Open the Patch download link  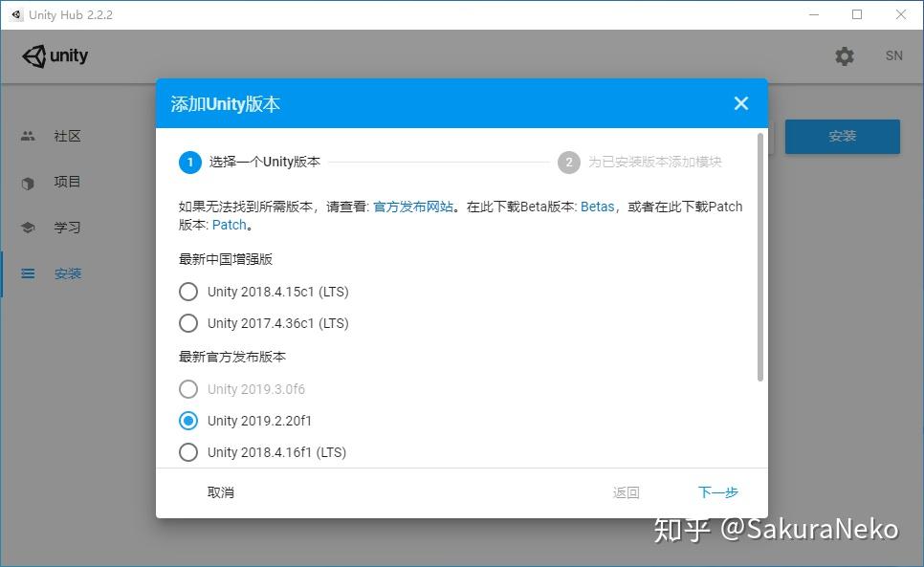tap(229, 224)
